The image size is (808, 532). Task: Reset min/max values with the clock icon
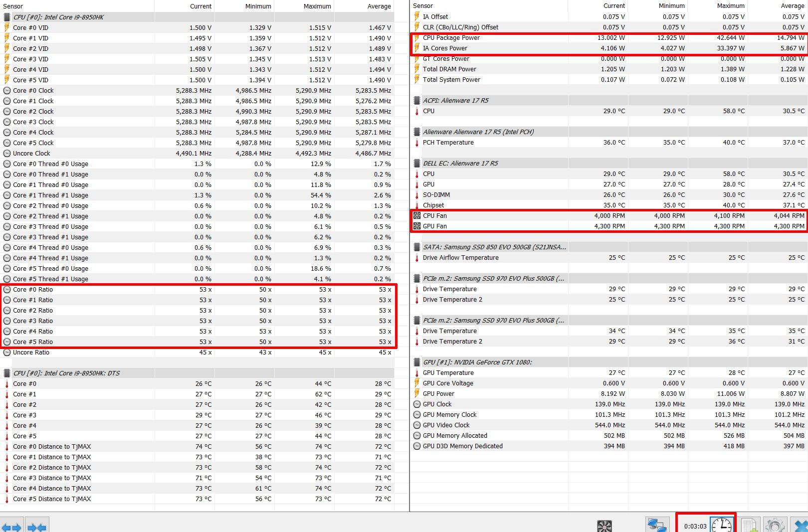point(721,525)
